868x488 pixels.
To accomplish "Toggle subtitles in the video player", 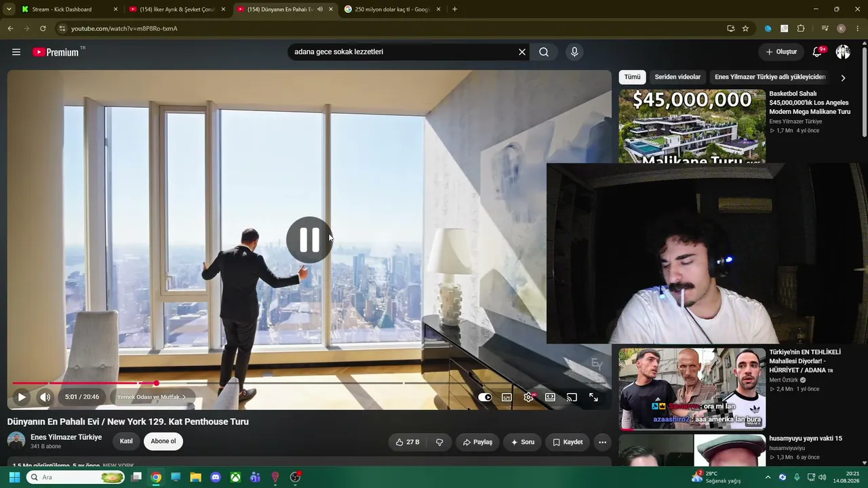I will tap(507, 397).
